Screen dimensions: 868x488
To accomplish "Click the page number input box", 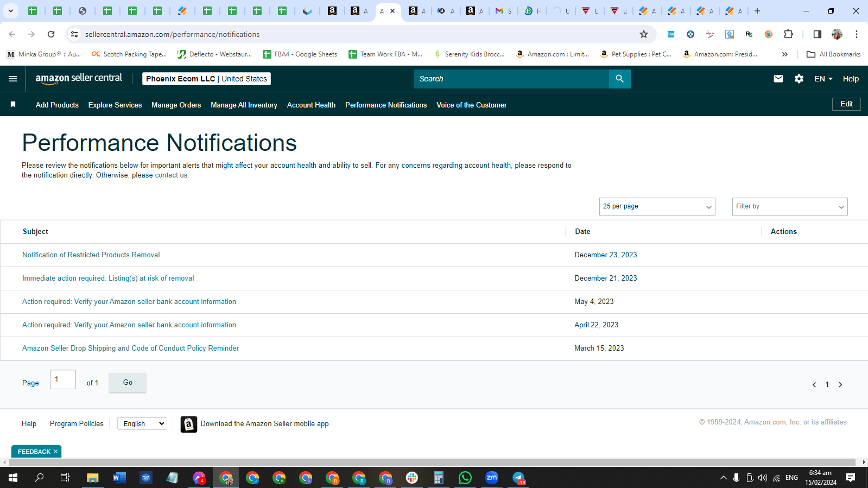I will (63, 379).
